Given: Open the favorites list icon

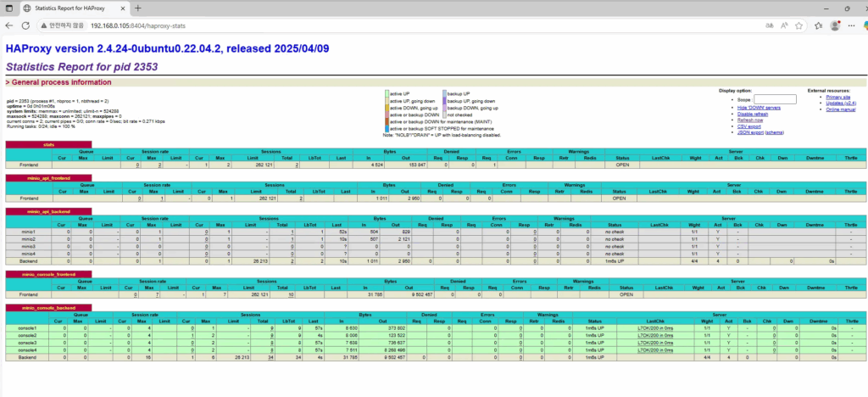Looking at the screenshot, I should point(819,25).
